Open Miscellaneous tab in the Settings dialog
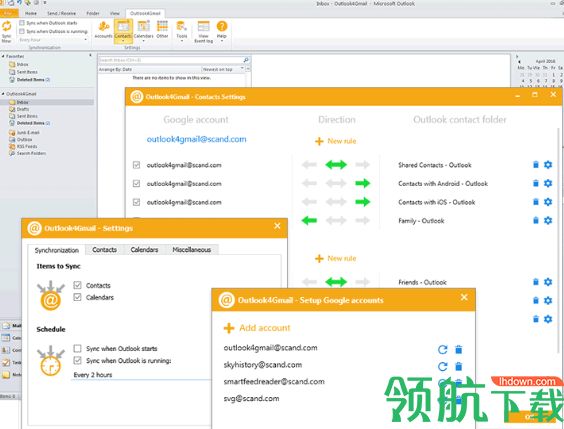564x429 pixels. coord(192,250)
